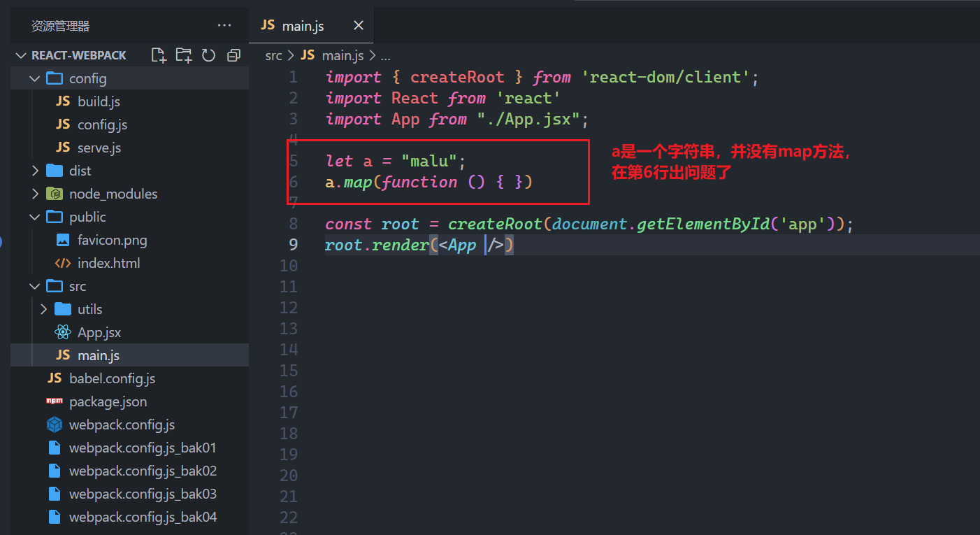This screenshot has width=980, height=535.
Task: Close the main.js editor tab
Action: pos(359,26)
